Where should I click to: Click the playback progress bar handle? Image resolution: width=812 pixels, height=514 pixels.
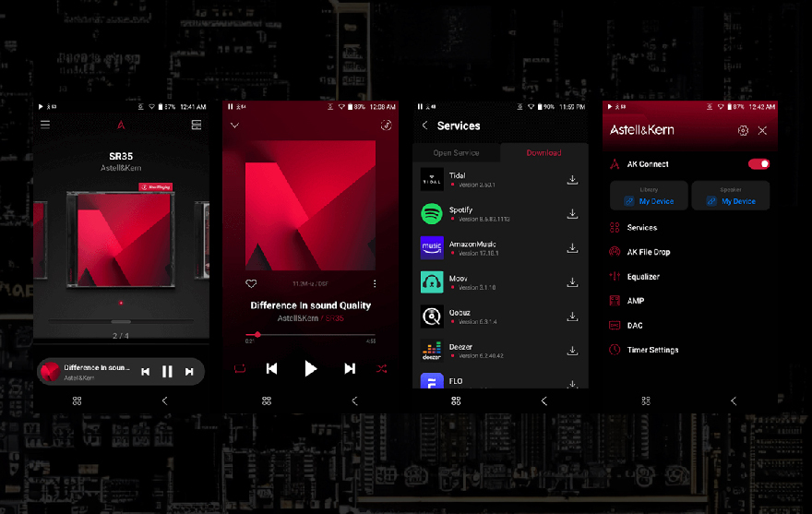point(257,334)
